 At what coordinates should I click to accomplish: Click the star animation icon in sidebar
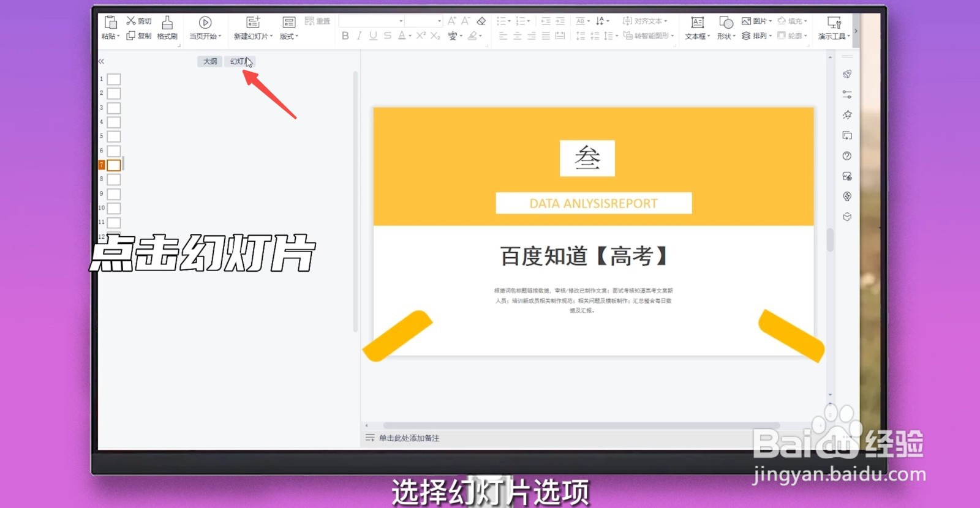click(847, 114)
